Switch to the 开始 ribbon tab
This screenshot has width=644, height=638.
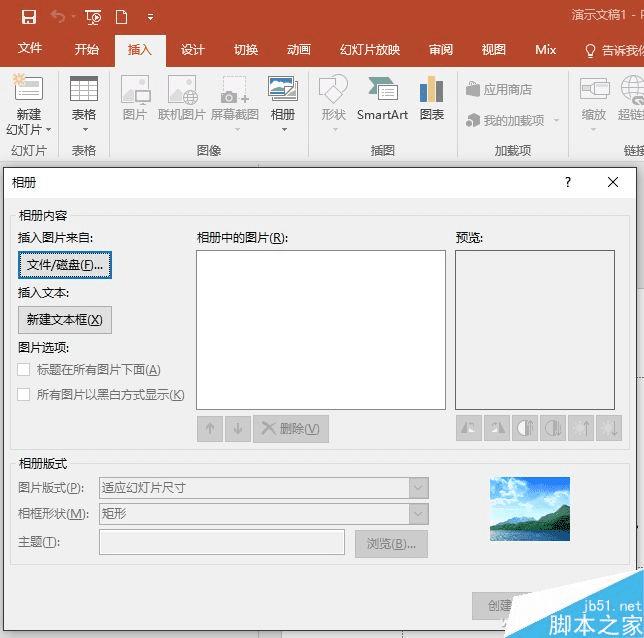(87, 49)
